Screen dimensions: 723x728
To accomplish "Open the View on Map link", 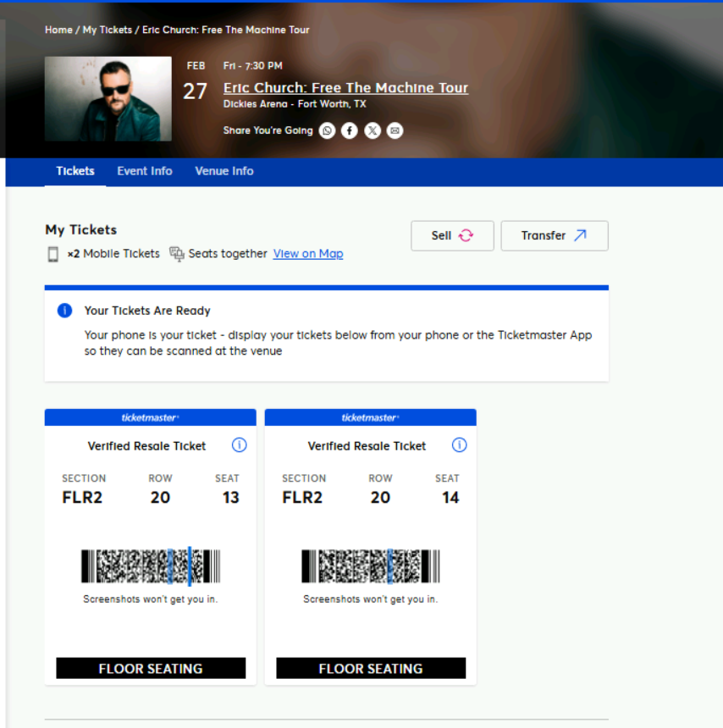I will 308,253.
